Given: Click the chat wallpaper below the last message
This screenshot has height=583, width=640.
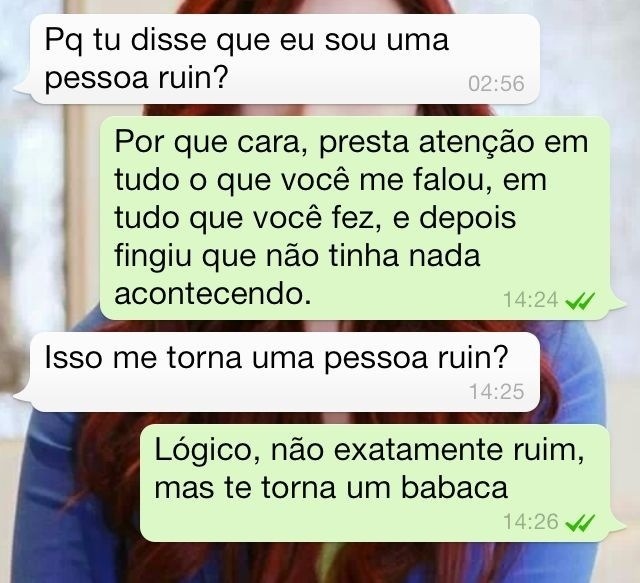Looking at the screenshot, I should [320, 565].
